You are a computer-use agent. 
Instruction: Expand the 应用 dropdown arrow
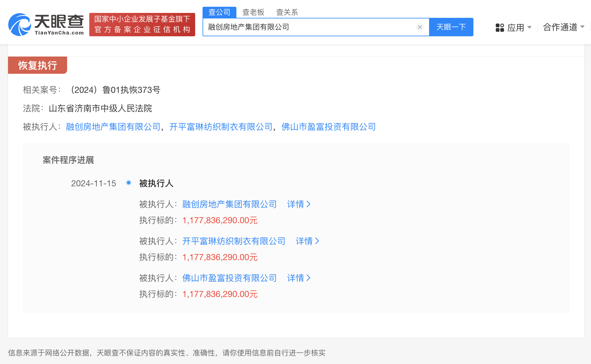pos(529,27)
